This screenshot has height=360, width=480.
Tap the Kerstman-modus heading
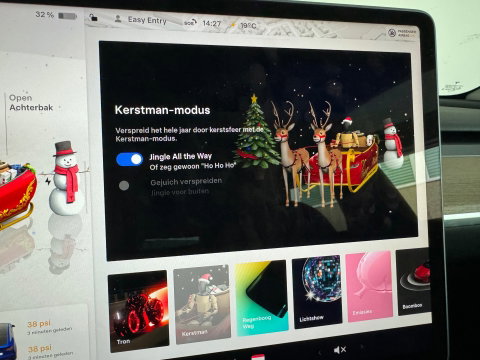click(x=162, y=110)
